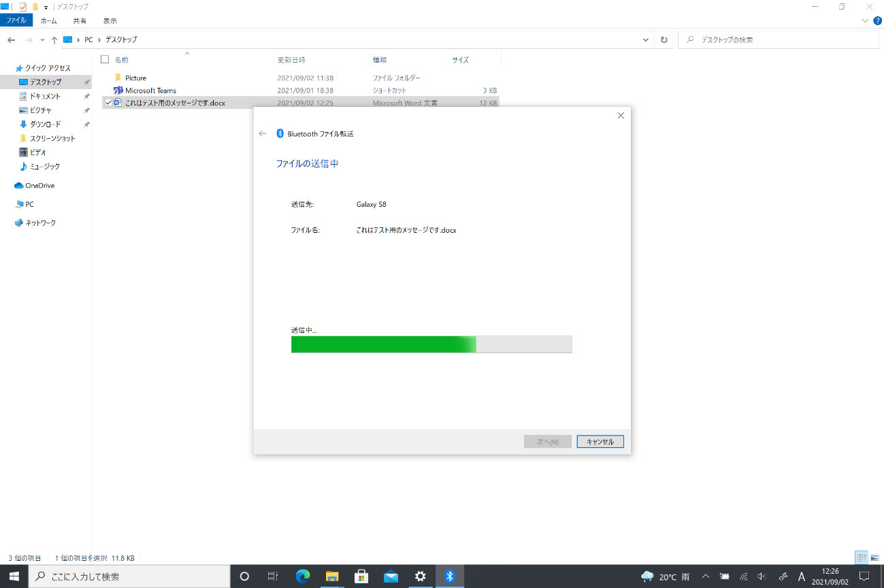Open the 表示 ribbon tab
884x588 pixels.
click(x=110, y=20)
